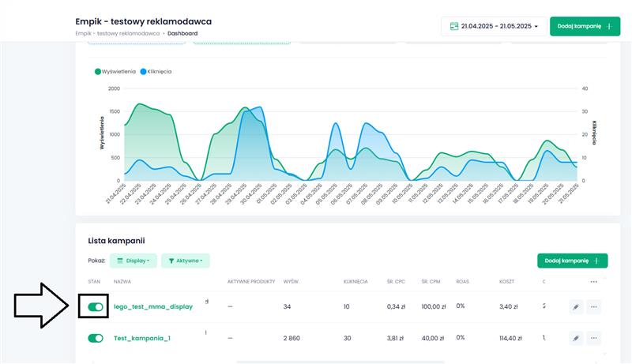Open the date range dropdown arrow

point(536,26)
